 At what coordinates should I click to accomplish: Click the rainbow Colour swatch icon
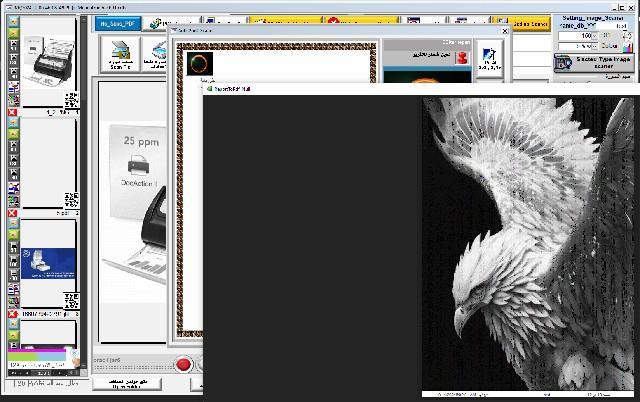pos(628,47)
